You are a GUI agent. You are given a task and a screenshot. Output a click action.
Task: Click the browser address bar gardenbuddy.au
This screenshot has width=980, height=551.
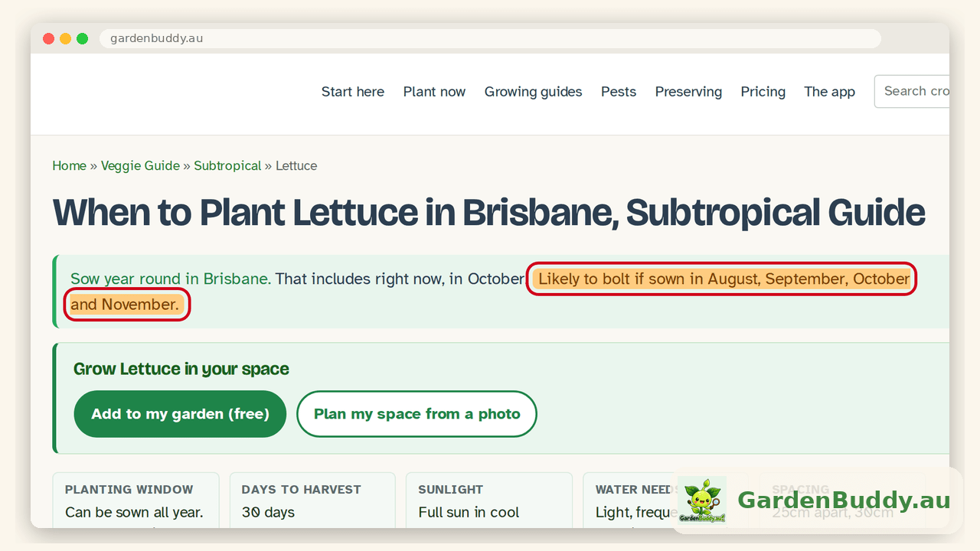[490, 38]
